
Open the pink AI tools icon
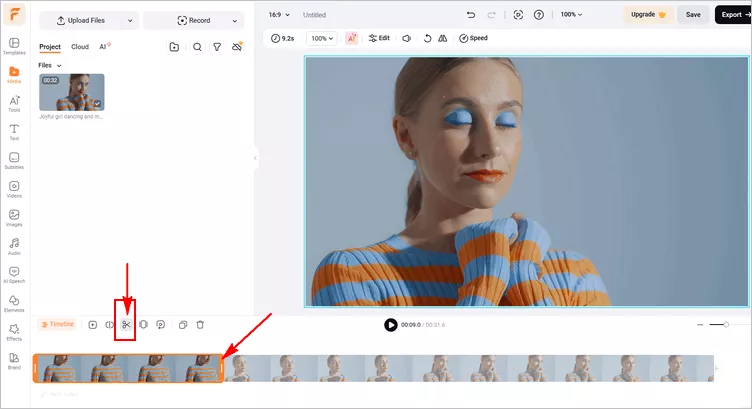coord(352,38)
